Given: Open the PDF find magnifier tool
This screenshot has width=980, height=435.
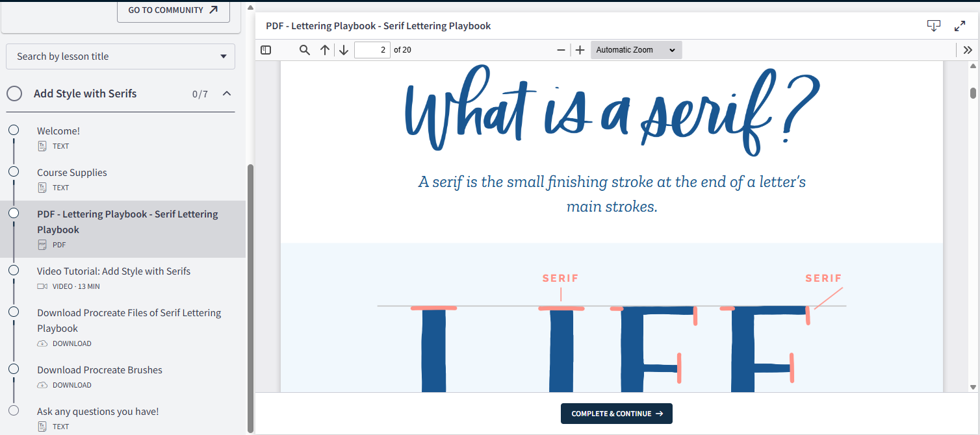Looking at the screenshot, I should 304,50.
